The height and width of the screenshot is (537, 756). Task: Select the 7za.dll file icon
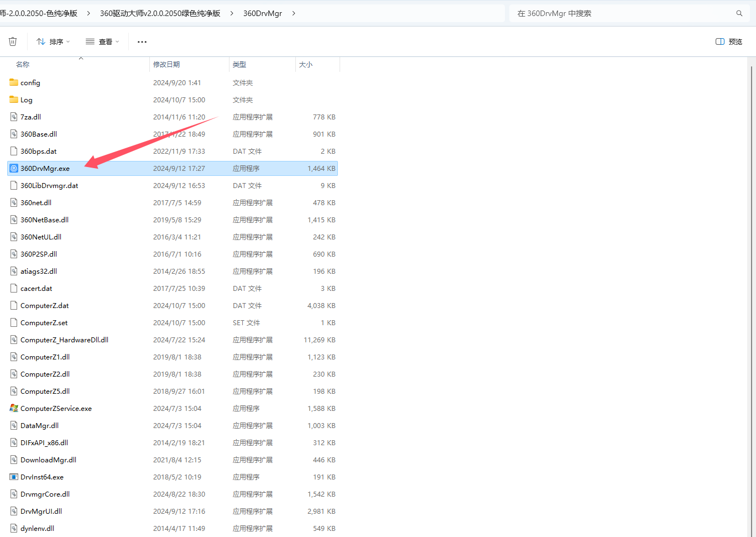click(x=14, y=117)
